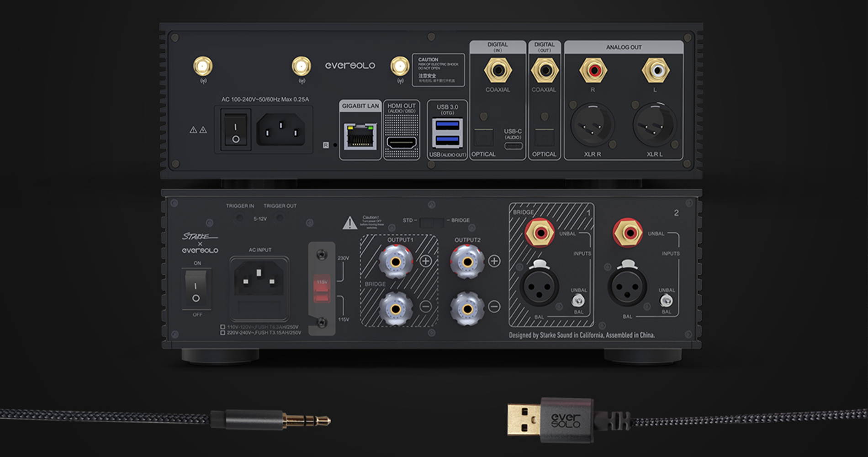Click the HDMI OUT port
Screen dimensions: 868x457
[402, 142]
